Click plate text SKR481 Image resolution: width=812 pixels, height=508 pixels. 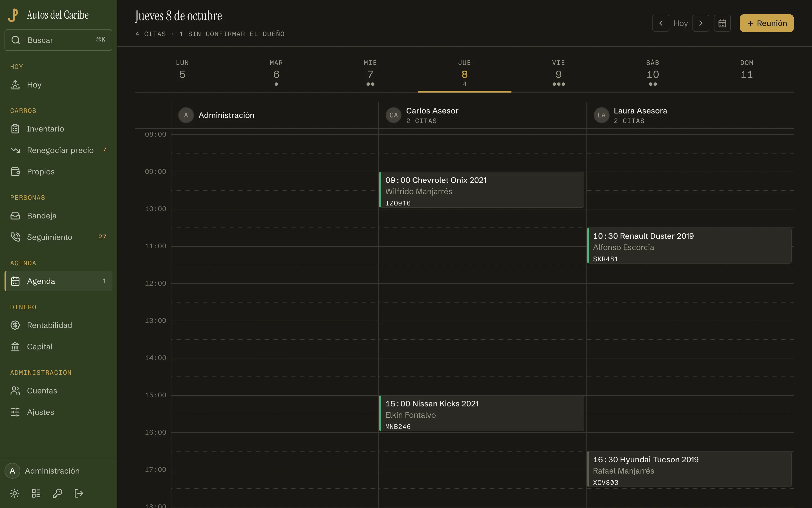tap(605, 259)
